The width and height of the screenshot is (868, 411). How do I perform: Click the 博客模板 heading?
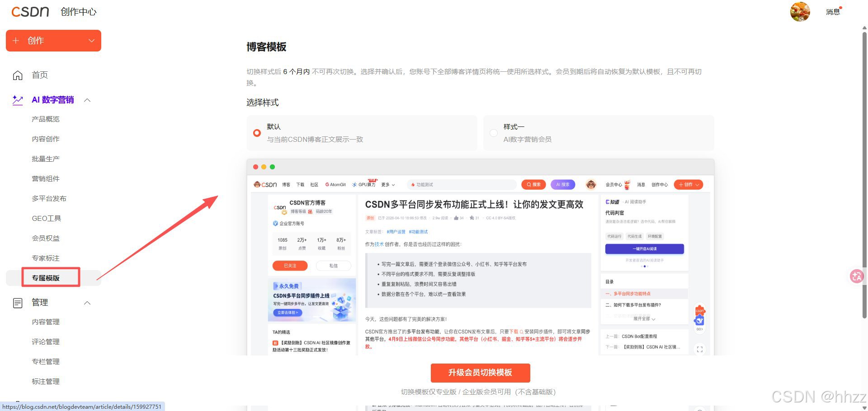(266, 47)
